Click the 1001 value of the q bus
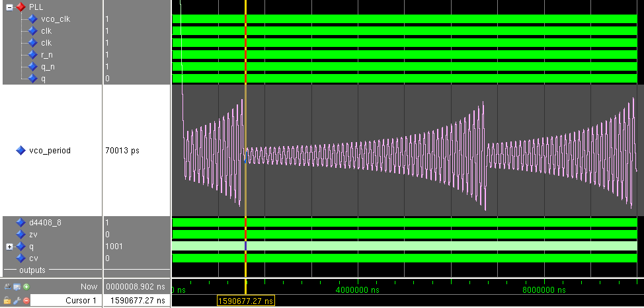This screenshot has width=644, height=308. [114, 247]
